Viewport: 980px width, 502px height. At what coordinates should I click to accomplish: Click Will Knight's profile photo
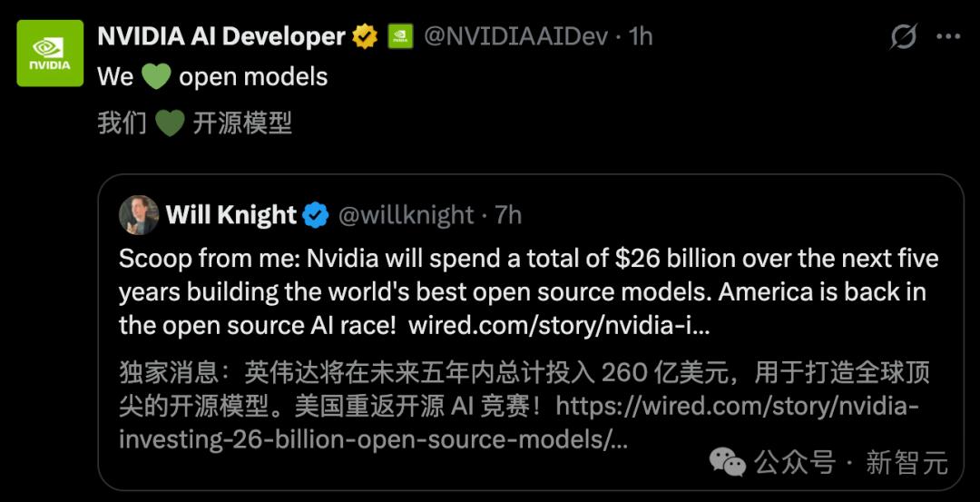(139, 215)
